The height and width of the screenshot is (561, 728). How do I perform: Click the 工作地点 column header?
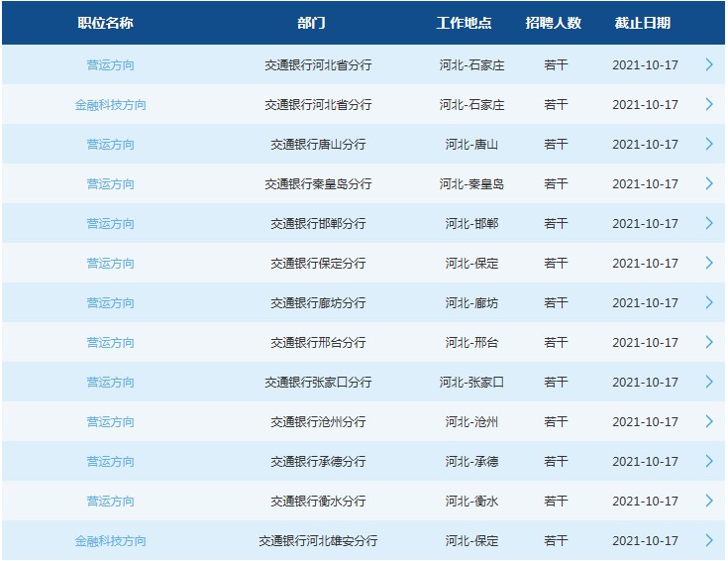464,23
